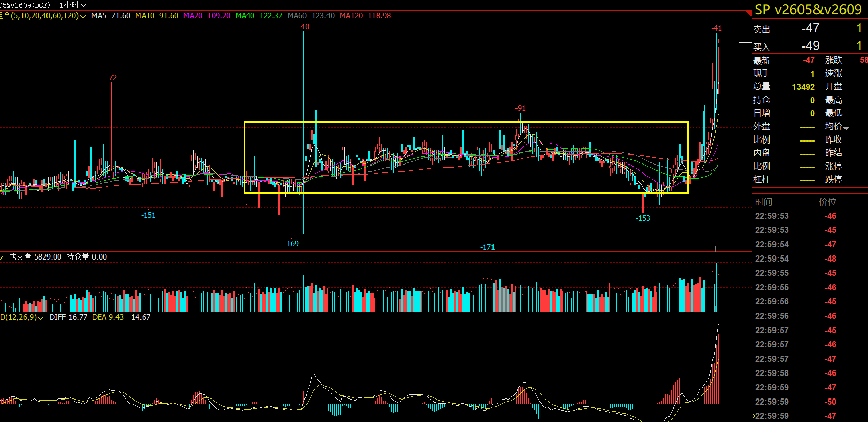This screenshot has width=868, height=422.
Task: Click the 时间 column header in tick list
Action: click(764, 202)
